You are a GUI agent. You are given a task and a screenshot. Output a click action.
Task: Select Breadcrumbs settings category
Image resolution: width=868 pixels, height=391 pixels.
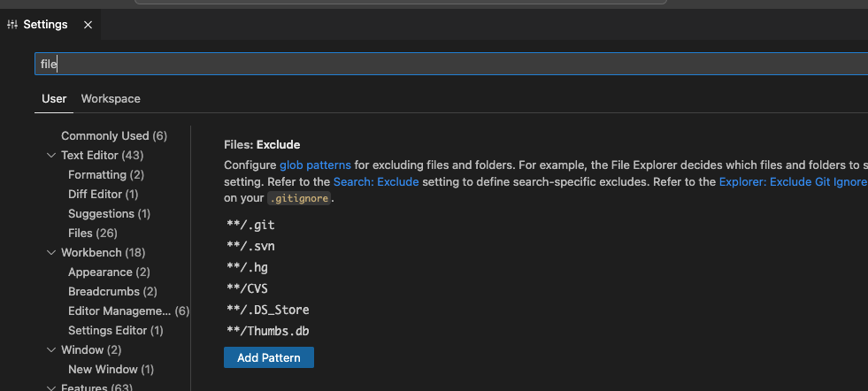click(x=111, y=292)
